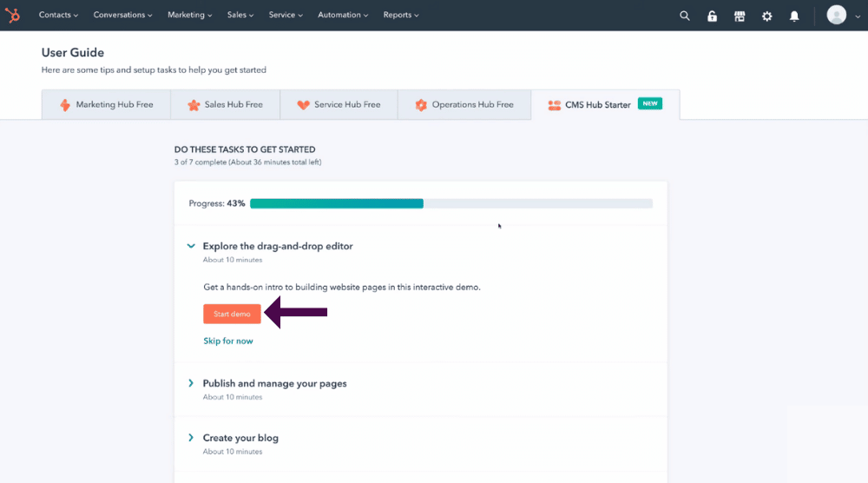This screenshot has width=868, height=483.
Task: Open the Automation menu
Action: (343, 15)
